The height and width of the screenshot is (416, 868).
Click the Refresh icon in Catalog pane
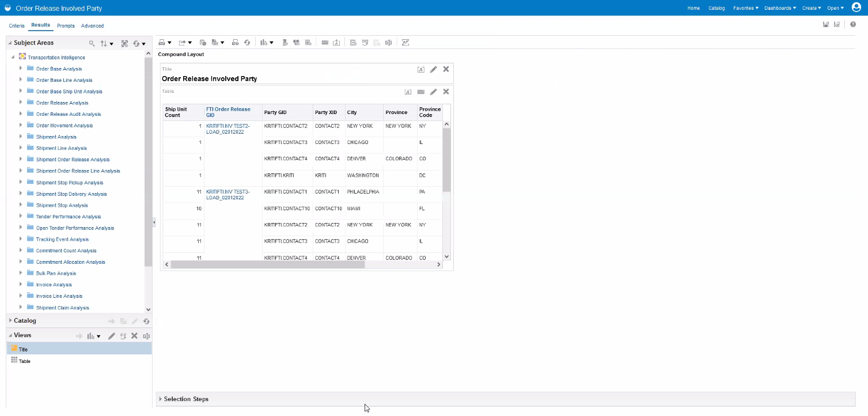pyautogui.click(x=146, y=322)
